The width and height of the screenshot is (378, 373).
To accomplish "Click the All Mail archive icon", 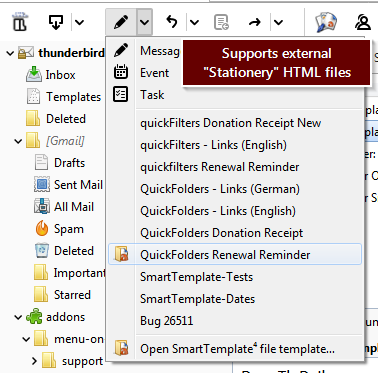I will (x=42, y=206).
